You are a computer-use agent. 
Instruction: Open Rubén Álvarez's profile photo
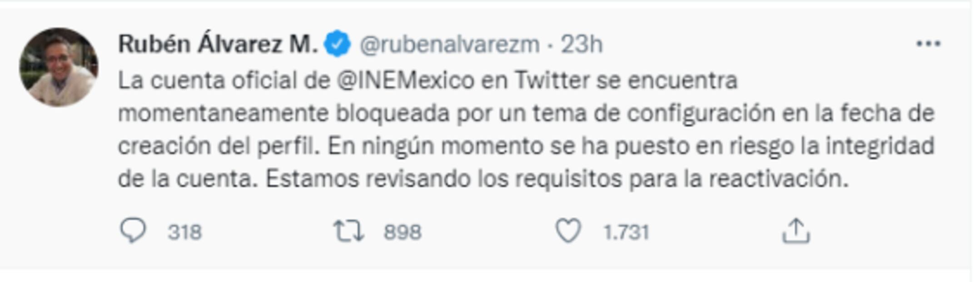[59, 67]
